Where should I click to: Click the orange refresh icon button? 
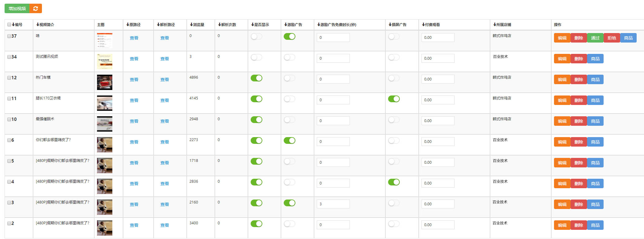(36, 9)
